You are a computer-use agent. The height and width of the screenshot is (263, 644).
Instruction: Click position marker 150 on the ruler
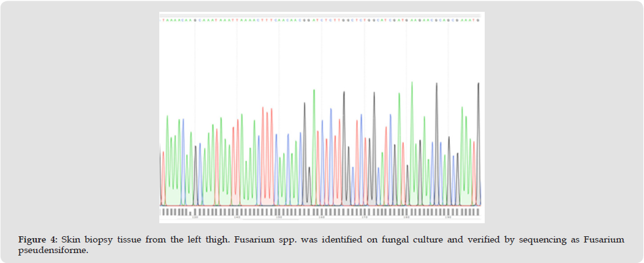279,218
